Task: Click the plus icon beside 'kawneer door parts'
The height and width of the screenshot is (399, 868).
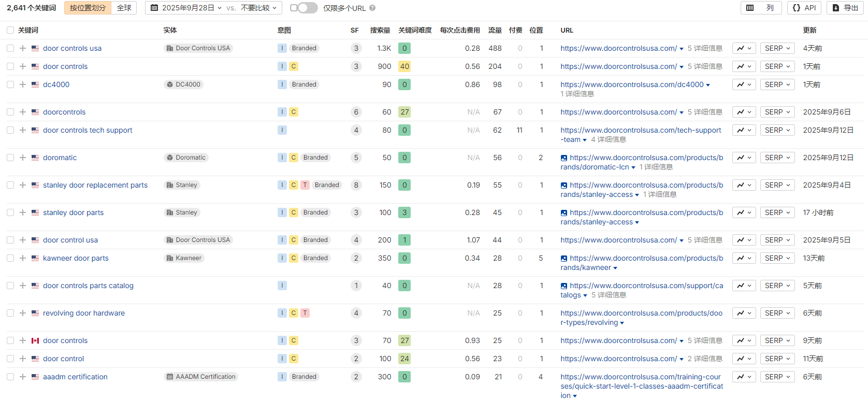Action: [23, 258]
